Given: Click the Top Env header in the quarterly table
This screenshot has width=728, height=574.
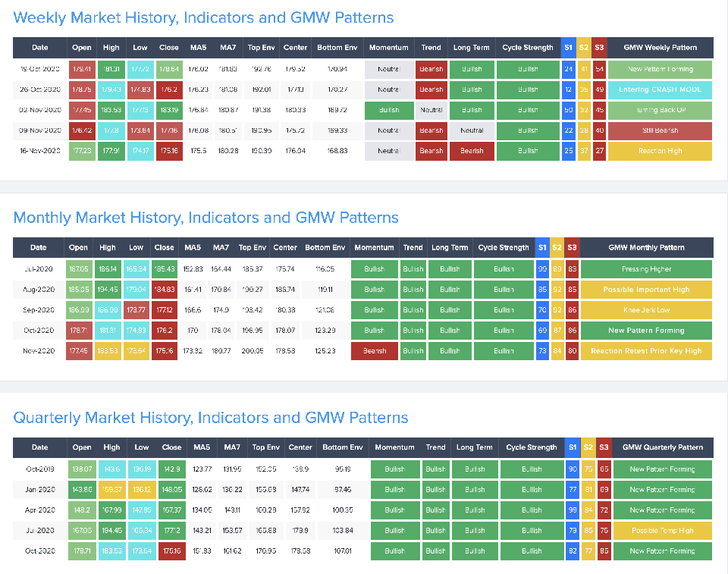Looking at the screenshot, I should pyautogui.click(x=265, y=447).
